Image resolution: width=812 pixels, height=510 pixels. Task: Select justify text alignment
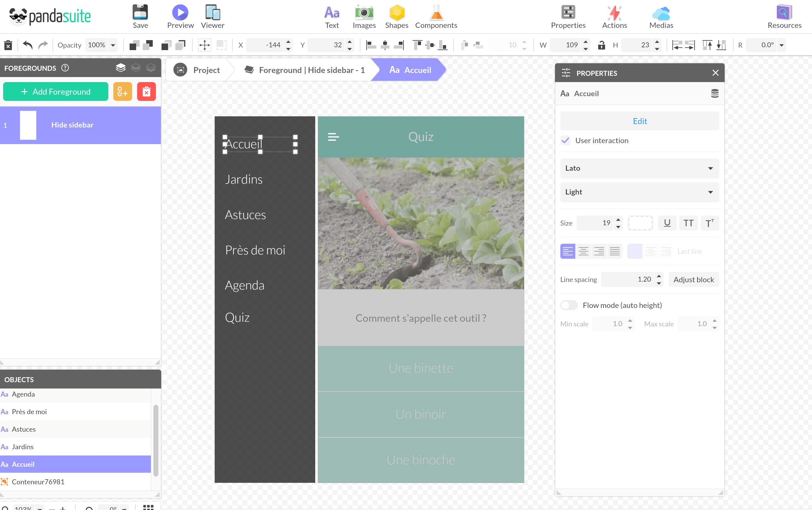(x=615, y=251)
